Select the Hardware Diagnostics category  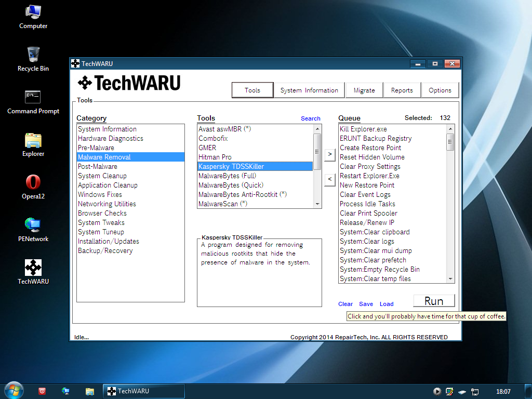130,138
